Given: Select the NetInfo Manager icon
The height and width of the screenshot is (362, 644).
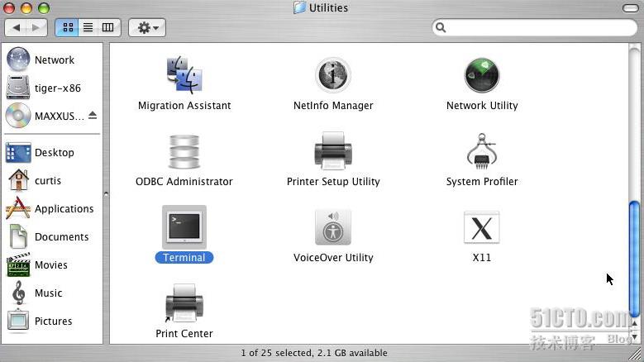Looking at the screenshot, I should (x=333, y=75).
